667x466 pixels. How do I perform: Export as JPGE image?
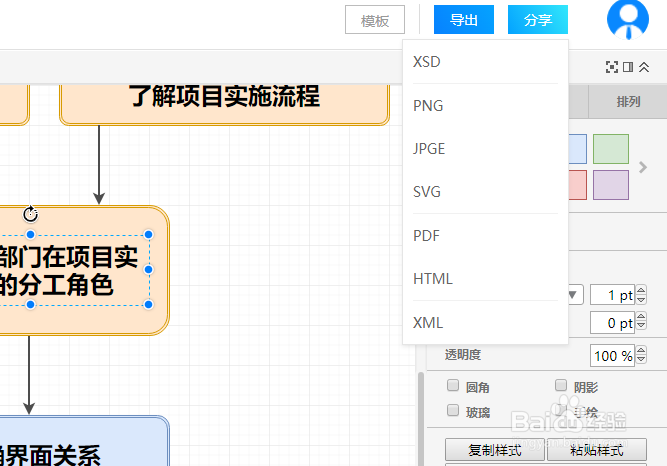(485, 149)
